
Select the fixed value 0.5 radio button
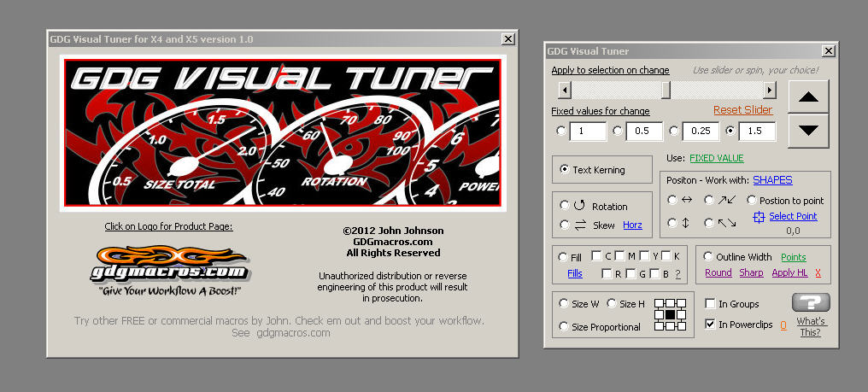click(x=618, y=131)
